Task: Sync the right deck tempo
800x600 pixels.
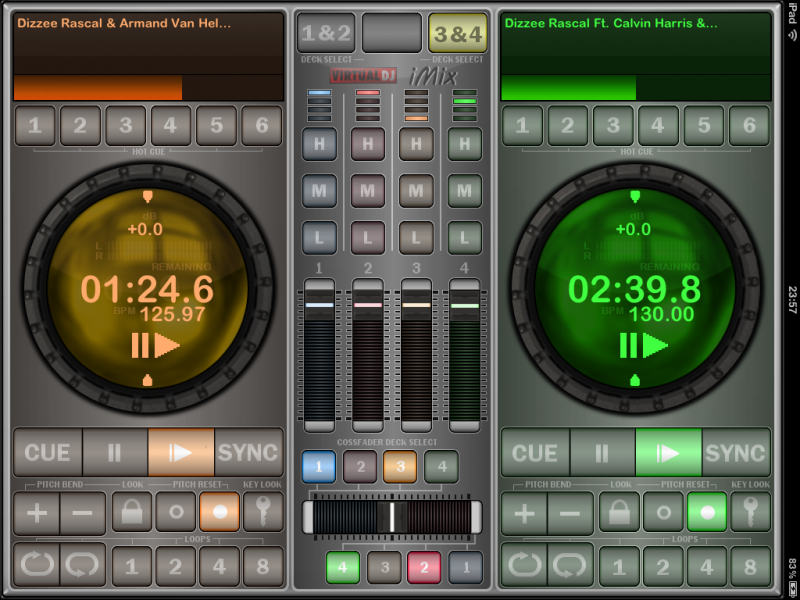Action: click(736, 453)
